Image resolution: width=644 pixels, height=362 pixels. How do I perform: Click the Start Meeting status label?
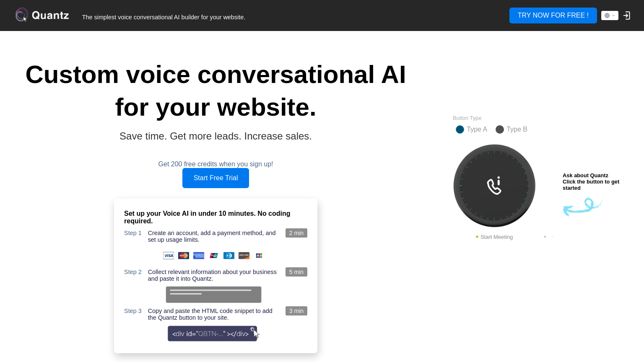pyautogui.click(x=496, y=237)
